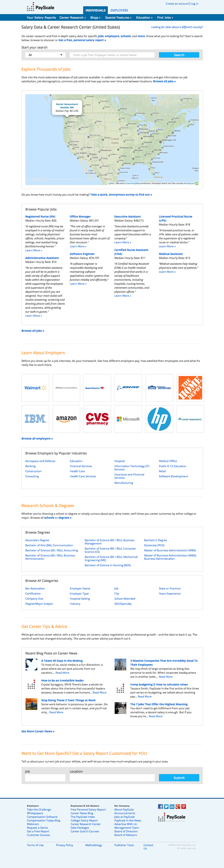Open the Microsoft employer logo

(x=128, y=419)
